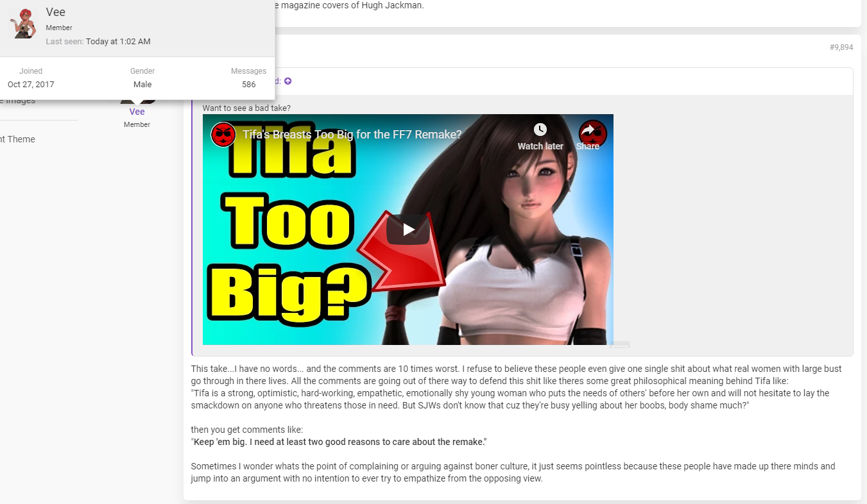The width and height of the screenshot is (867, 504).
Task: Click Vee's avatar in the hover card
Action: point(22,24)
